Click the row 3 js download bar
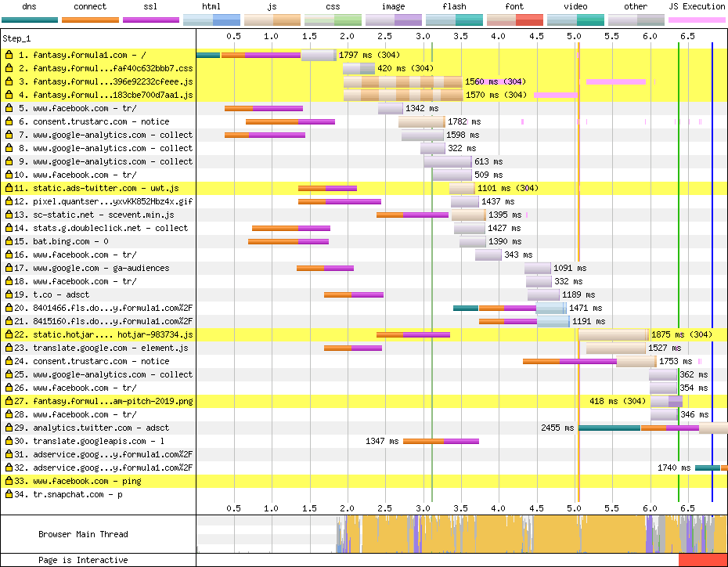Image resolution: width=728 pixels, height=567 pixels. pyautogui.click(x=403, y=81)
